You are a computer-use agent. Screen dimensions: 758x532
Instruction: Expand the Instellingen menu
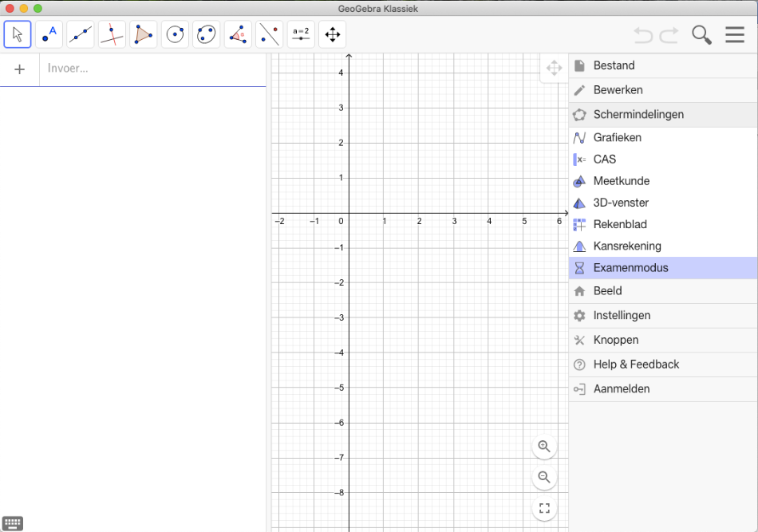[663, 316]
